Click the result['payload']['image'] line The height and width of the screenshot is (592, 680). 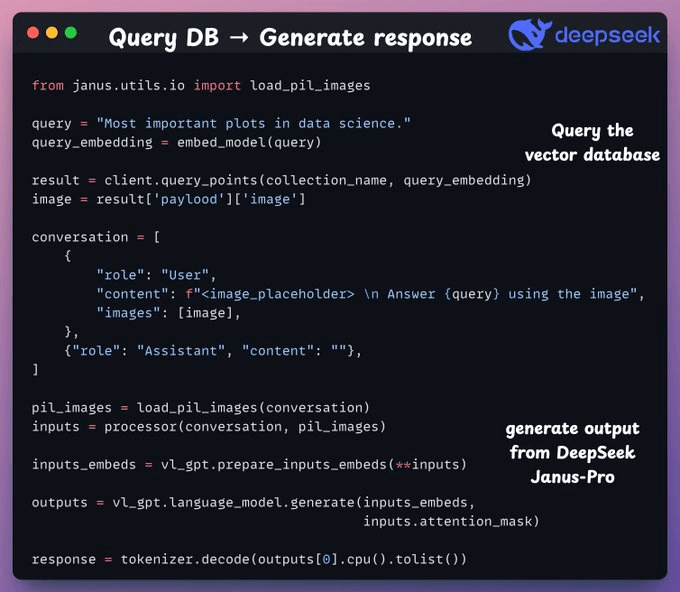click(x=168, y=199)
